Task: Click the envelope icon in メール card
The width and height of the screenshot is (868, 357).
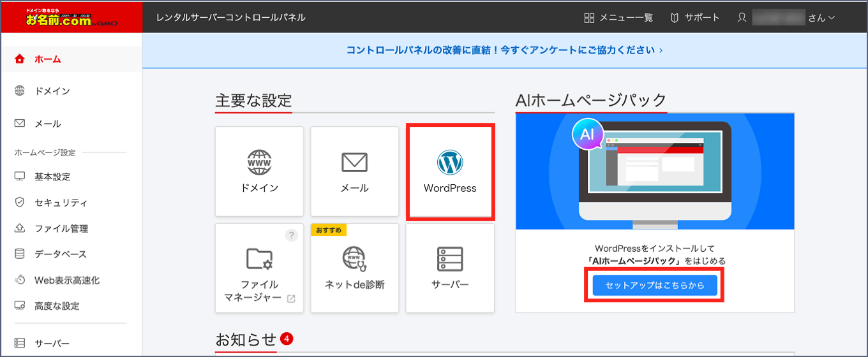Action: point(355,163)
